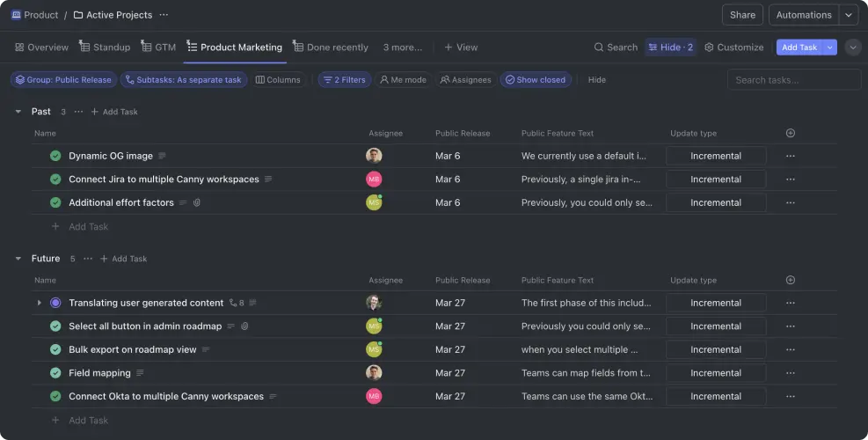Open the 2 Filters menu
Viewport: 868px width, 440px height.
(345, 80)
